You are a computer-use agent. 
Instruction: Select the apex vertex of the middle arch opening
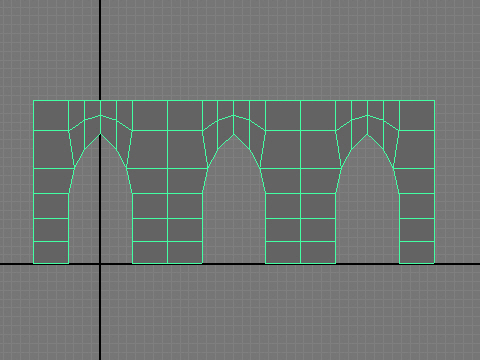tap(234, 134)
